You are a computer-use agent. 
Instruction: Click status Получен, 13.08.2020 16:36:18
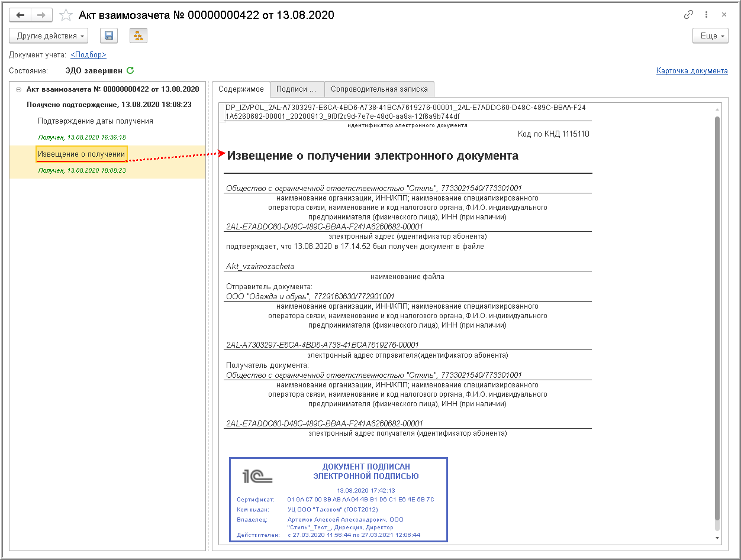tap(82, 137)
